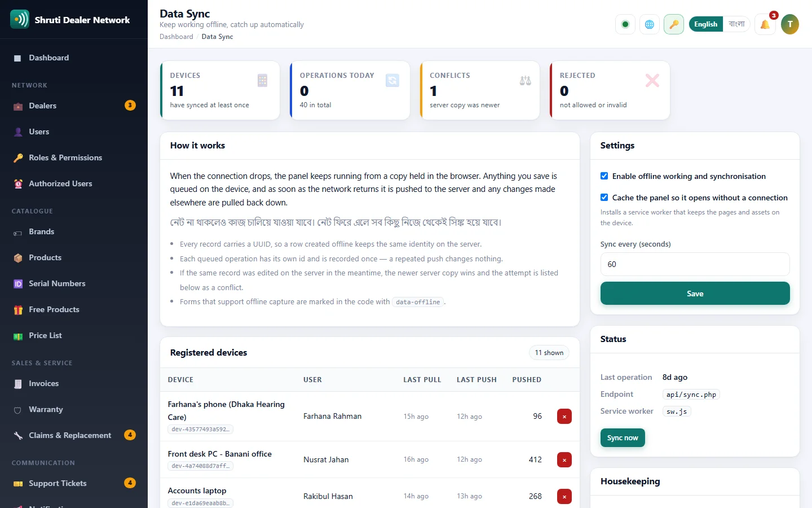
Task: Click the Dashboard breadcrumb link
Action: pos(176,37)
